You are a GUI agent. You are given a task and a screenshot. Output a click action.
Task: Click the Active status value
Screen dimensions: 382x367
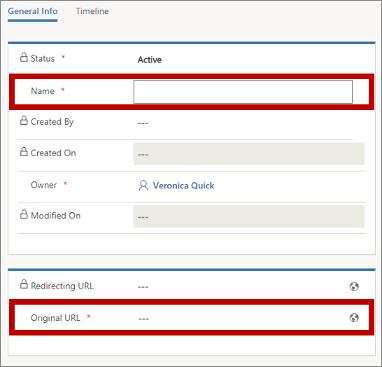150,60
